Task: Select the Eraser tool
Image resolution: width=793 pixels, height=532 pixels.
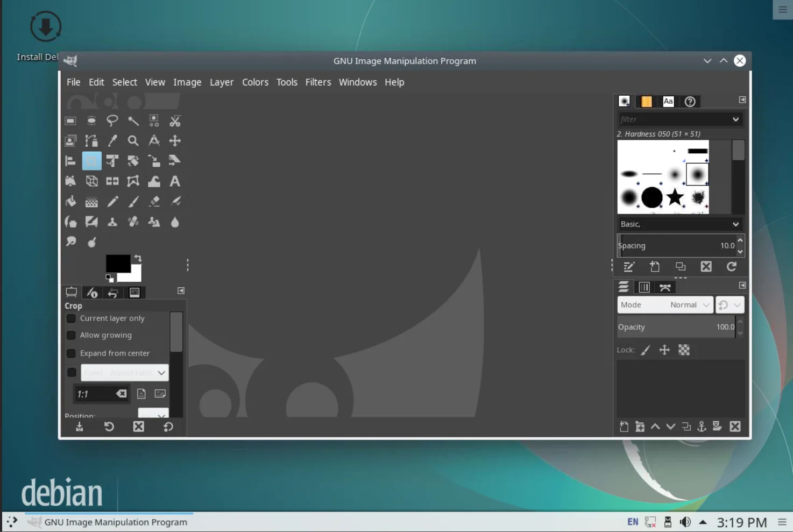Action: pyautogui.click(x=154, y=202)
